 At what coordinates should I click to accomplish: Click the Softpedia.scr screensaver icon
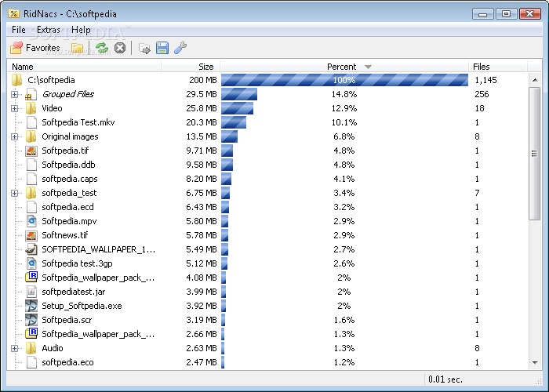(31, 320)
